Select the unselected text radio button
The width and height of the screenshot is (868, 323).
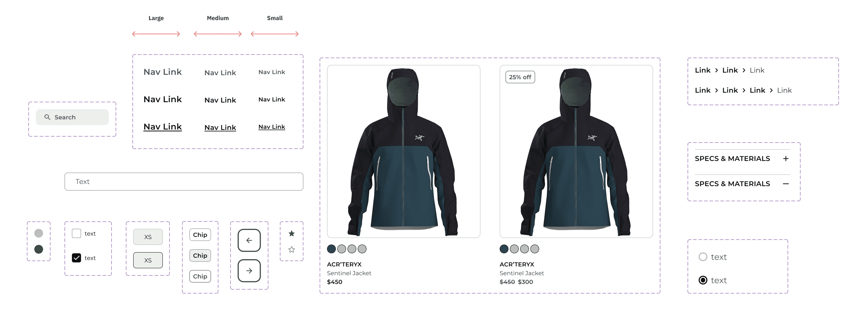[703, 257]
